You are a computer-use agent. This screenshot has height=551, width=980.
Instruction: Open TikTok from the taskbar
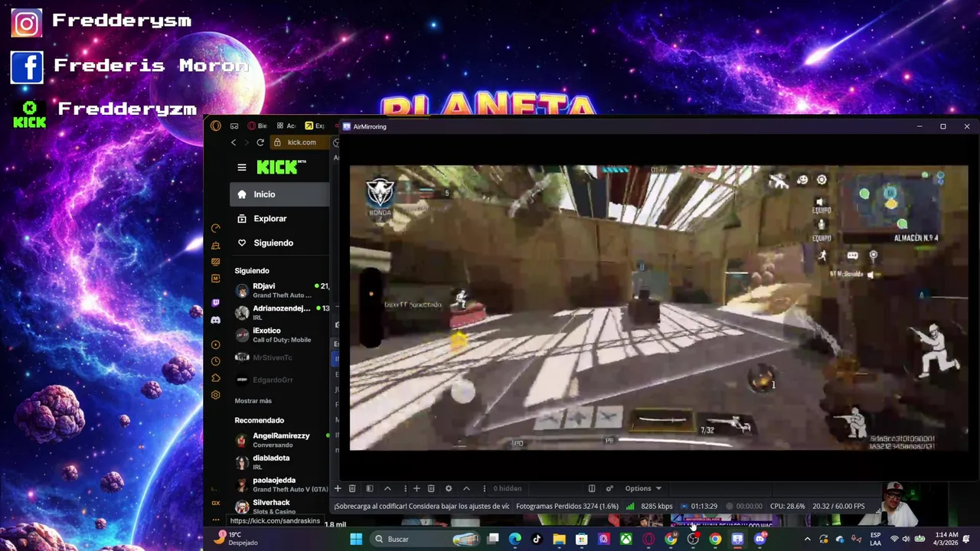pos(537,539)
